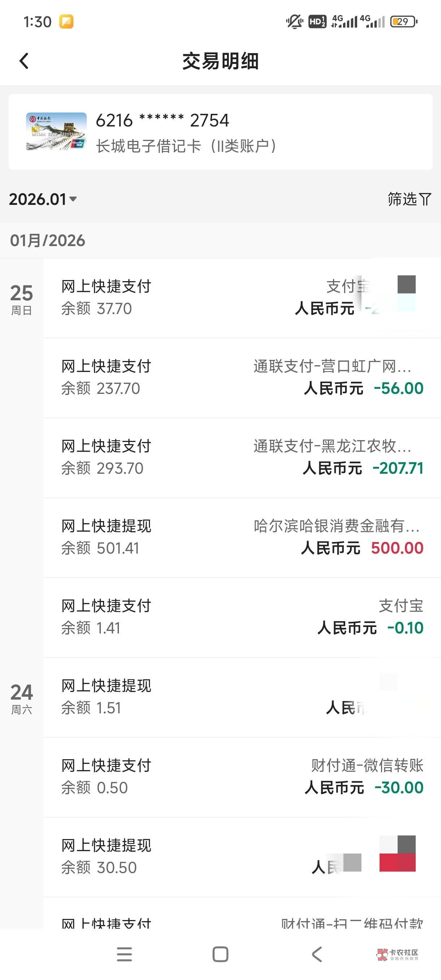
Task: Tap the yellow notification icon beside the clock
Action: [66, 22]
